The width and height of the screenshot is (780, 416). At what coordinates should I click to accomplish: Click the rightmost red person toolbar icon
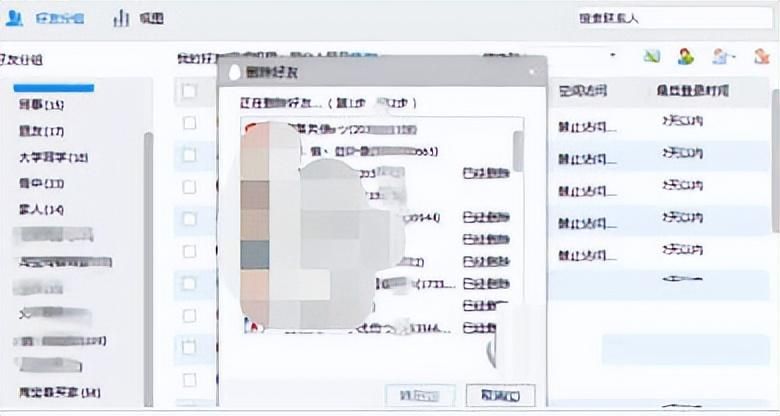pyautogui.click(x=761, y=56)
